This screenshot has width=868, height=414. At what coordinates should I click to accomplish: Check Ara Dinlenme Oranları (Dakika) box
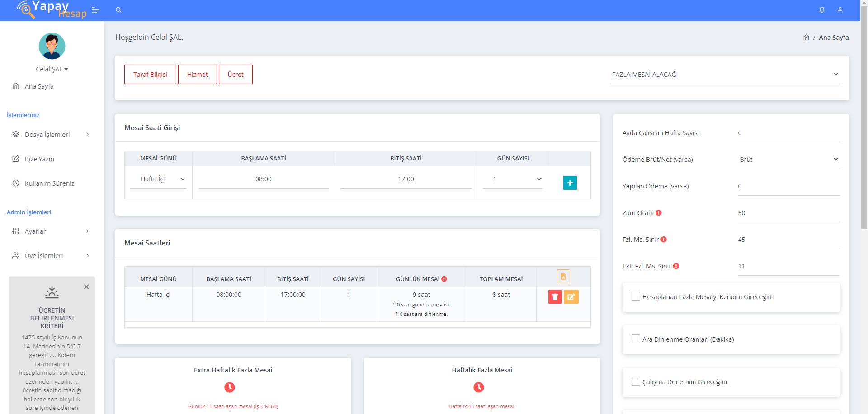click(636, 339)
